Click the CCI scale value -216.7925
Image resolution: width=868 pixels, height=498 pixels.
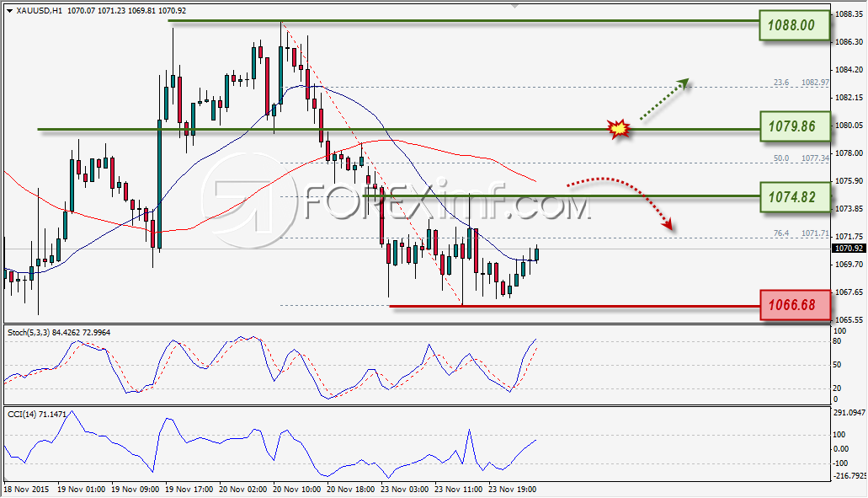[849, 475]
